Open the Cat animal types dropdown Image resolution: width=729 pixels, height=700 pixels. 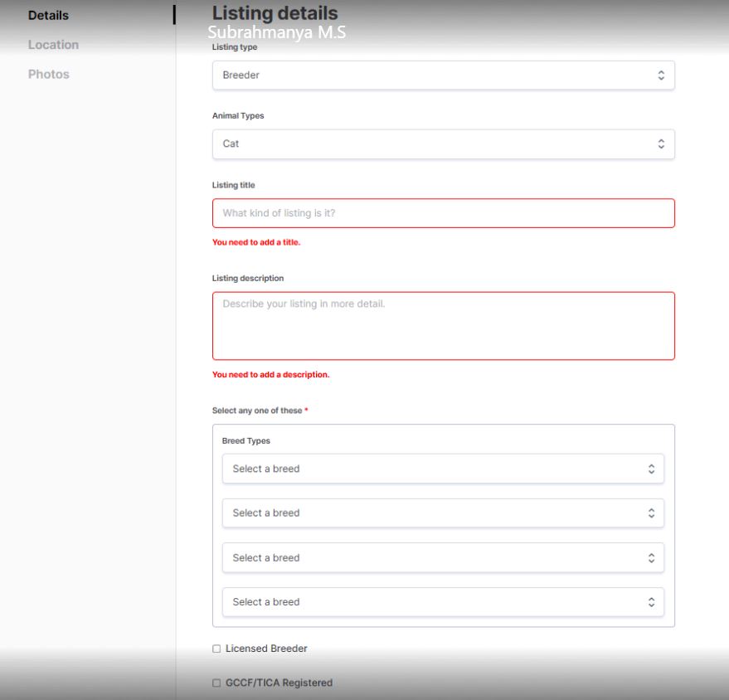coord(443,144)
